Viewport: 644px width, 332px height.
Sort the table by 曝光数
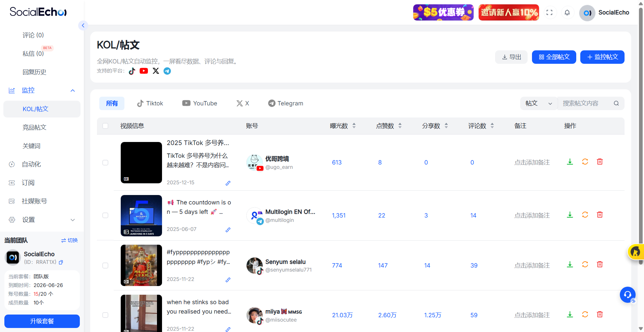click(x=354, y=126)
